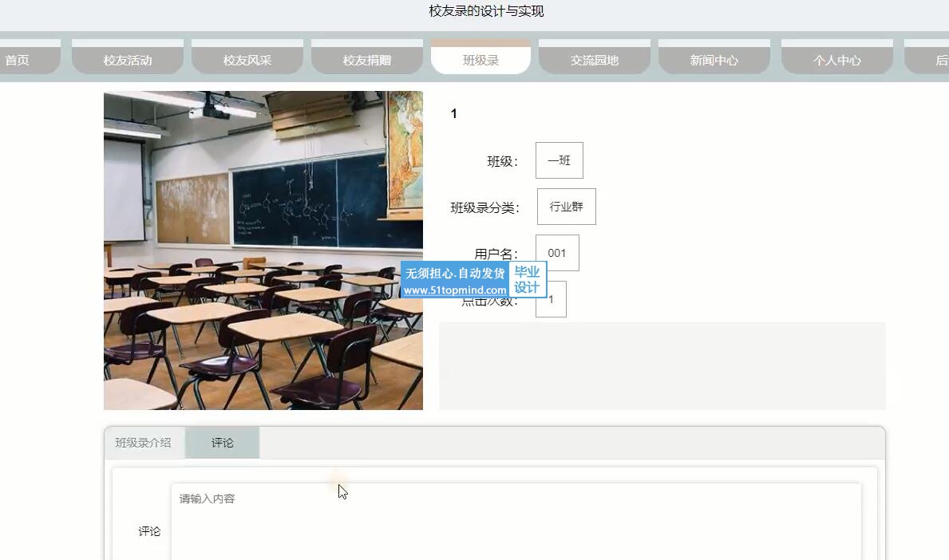949x560 pixels.
Task: Open the 校友活动 navigation tab
Action: pyautogui.click(x=128, y=57)
